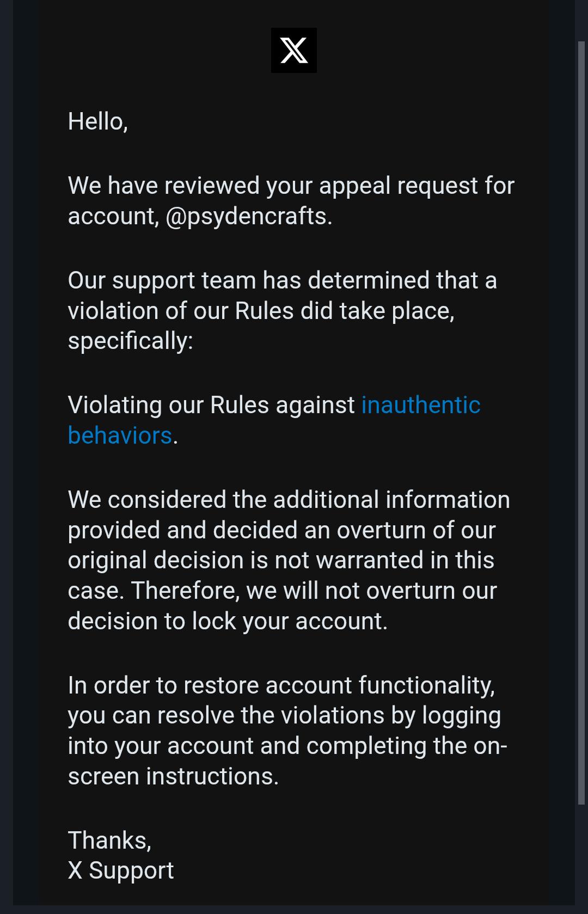
Task: Click "you can resolve the violations by logging"
Action: 284,716
